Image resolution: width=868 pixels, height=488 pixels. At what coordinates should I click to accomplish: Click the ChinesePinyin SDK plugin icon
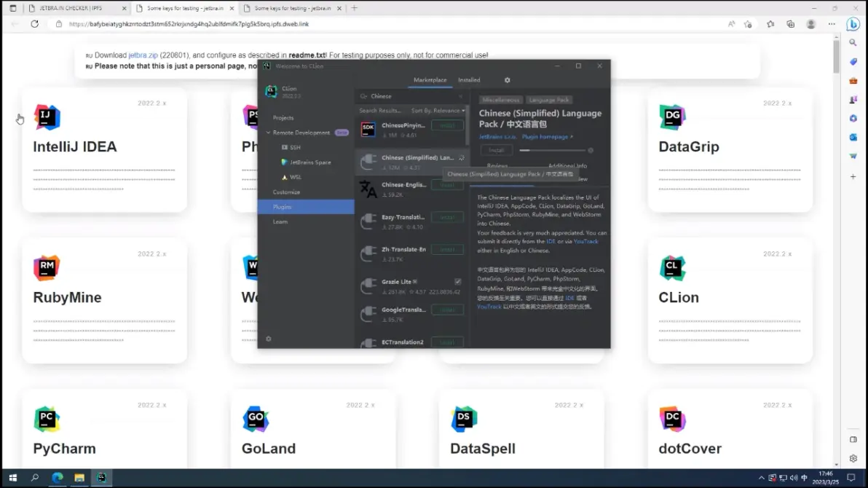[368, 130]
